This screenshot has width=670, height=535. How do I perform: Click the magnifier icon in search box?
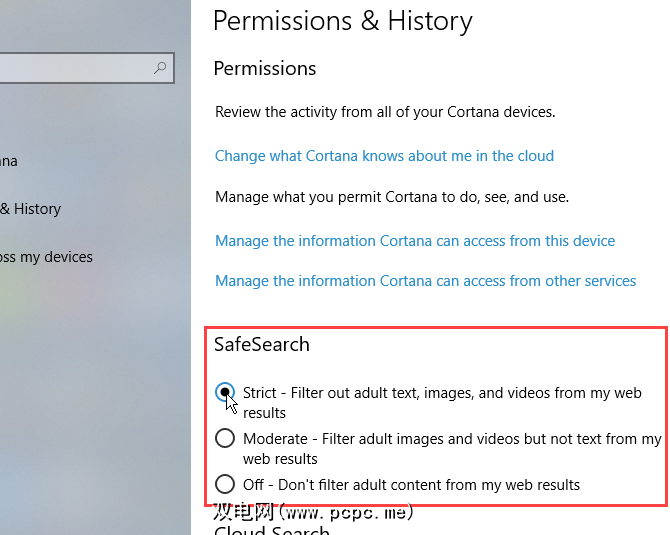(x=160, y=68)
